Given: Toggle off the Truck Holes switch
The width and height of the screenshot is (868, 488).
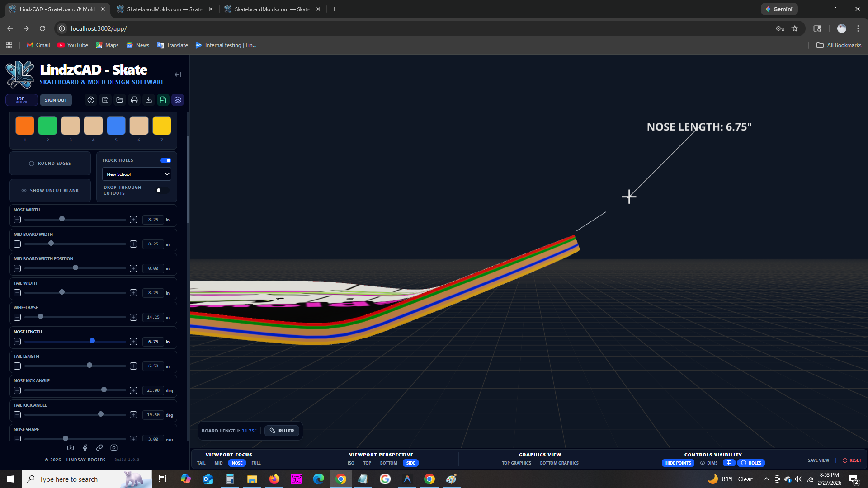Looking at the screenshot, I should point(166,160).
